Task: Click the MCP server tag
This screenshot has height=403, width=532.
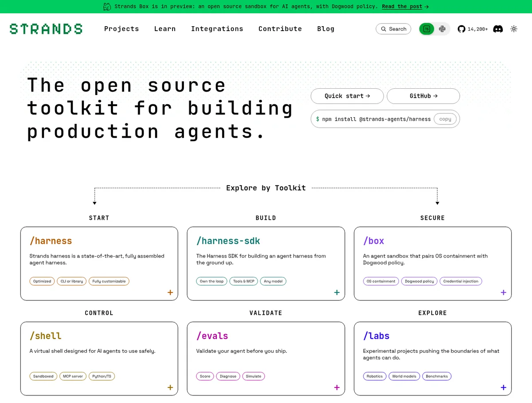Action: click(x=73, y=376)
